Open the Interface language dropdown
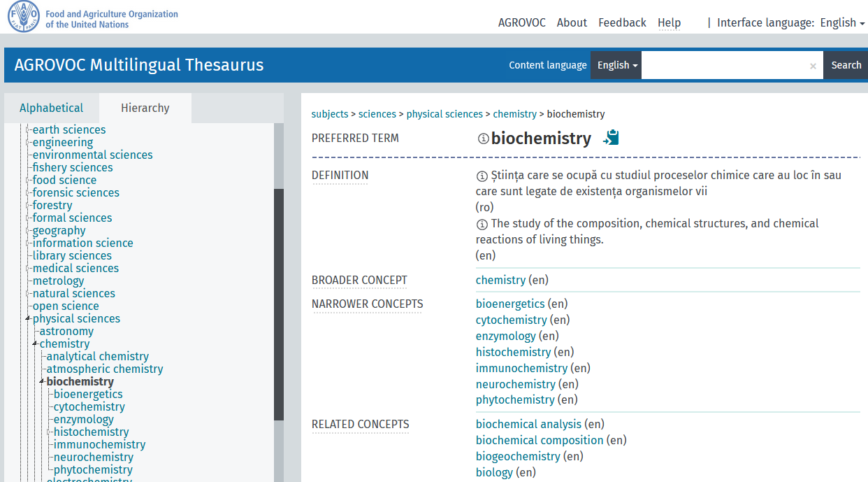The image size is (868, 482). 842,22
